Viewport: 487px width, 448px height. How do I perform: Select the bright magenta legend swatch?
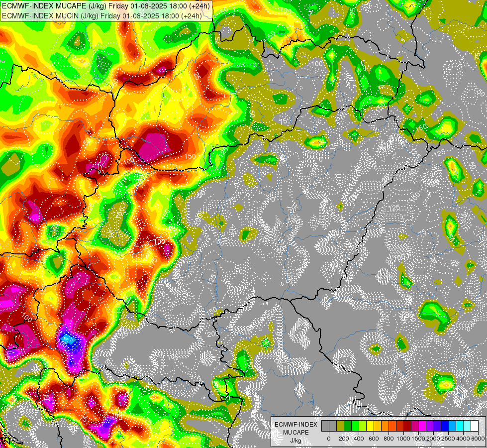[423, 426]
